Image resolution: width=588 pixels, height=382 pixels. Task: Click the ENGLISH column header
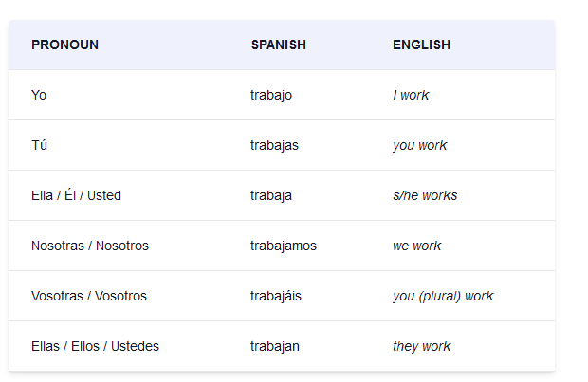coord(421,45)
